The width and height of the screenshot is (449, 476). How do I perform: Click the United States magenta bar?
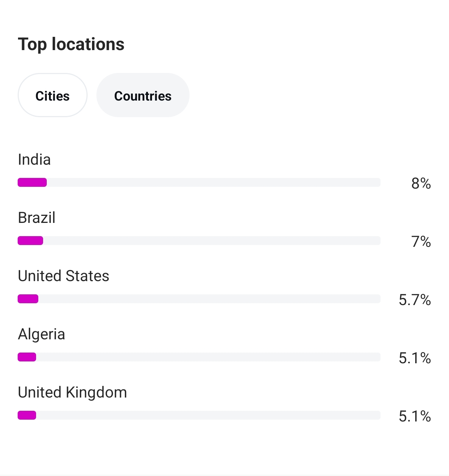click(x=28, y=299)
